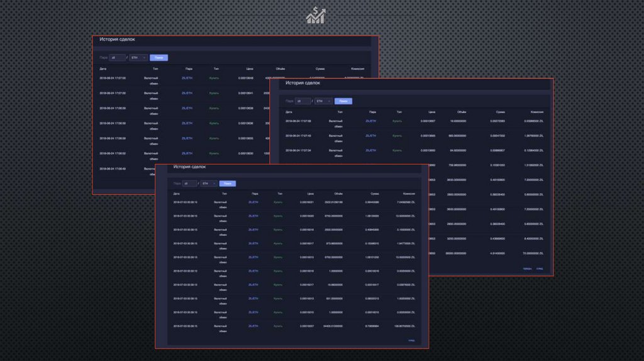
Task: Click the chart growth icon at top
Action: pos(315,16)
